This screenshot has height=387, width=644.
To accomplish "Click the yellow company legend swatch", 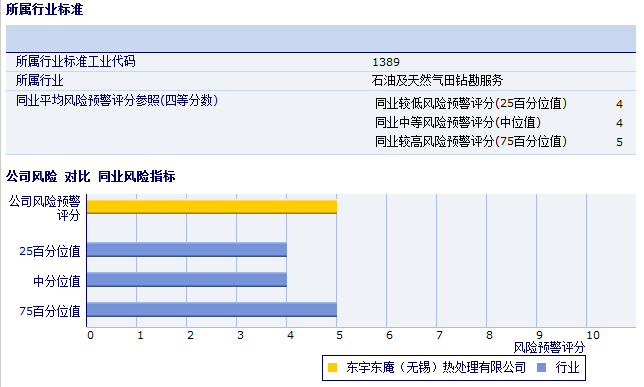I will 332,368.
